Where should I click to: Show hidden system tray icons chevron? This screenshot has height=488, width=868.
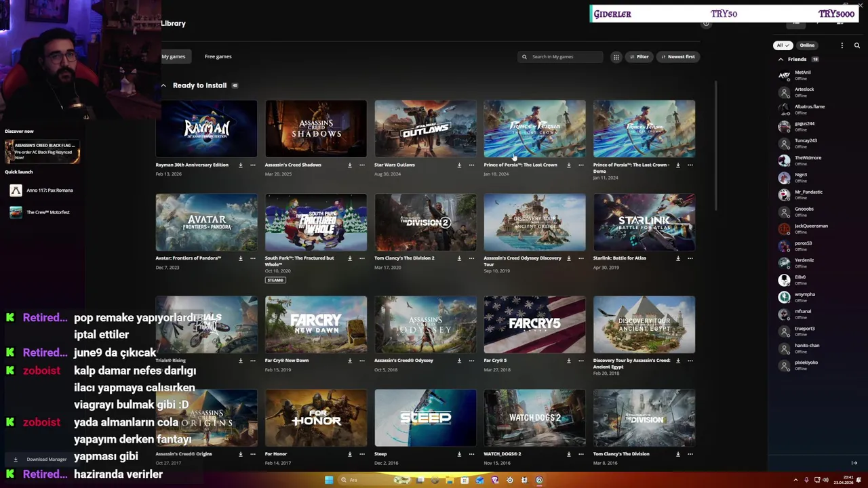click(x=795, y=481)
